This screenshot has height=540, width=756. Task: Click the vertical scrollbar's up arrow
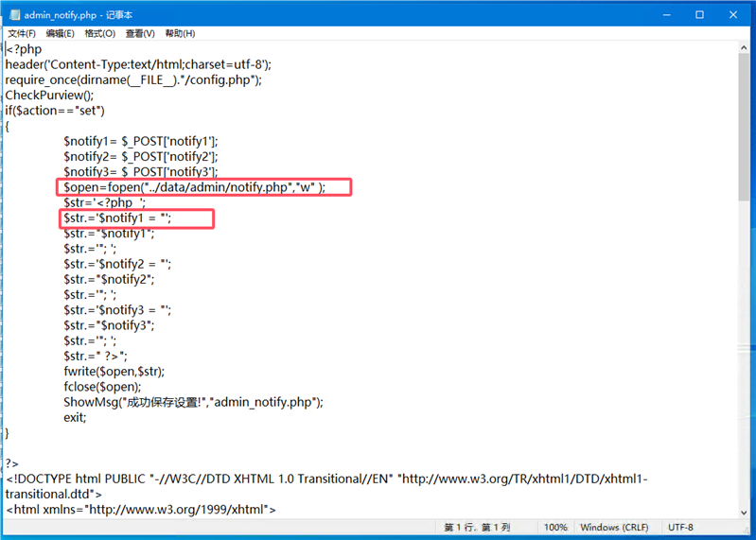746,48
